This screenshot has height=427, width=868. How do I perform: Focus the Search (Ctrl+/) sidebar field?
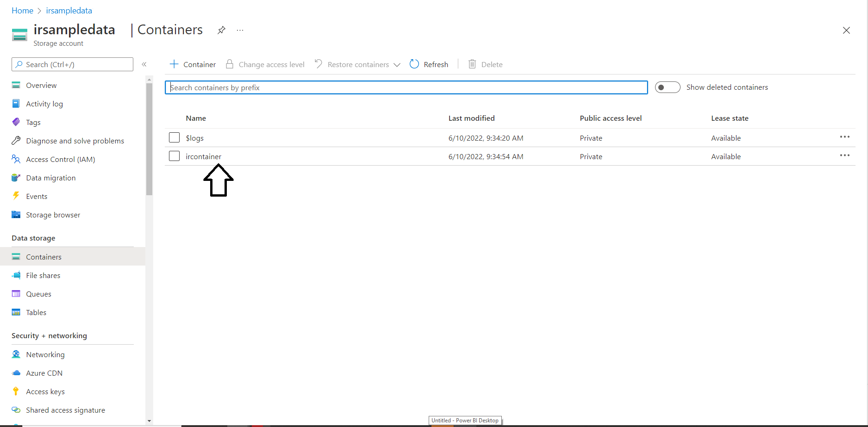(x=72, y=64)
